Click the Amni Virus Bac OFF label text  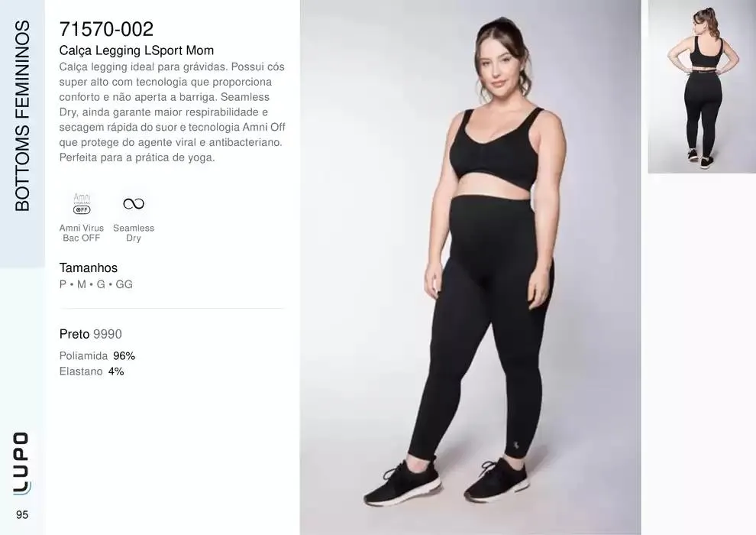click(x=82, y=233)
